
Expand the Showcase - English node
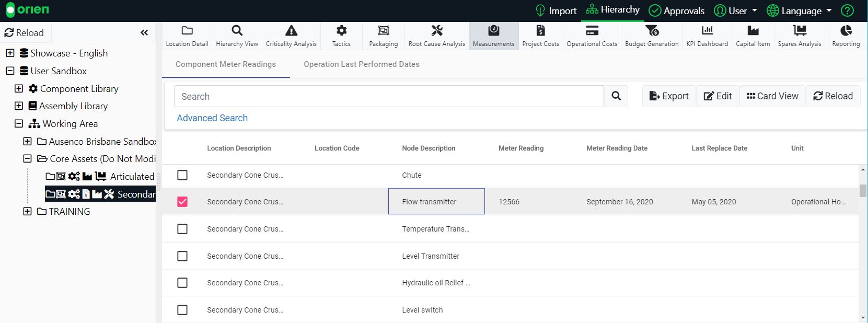coord(10,53)
